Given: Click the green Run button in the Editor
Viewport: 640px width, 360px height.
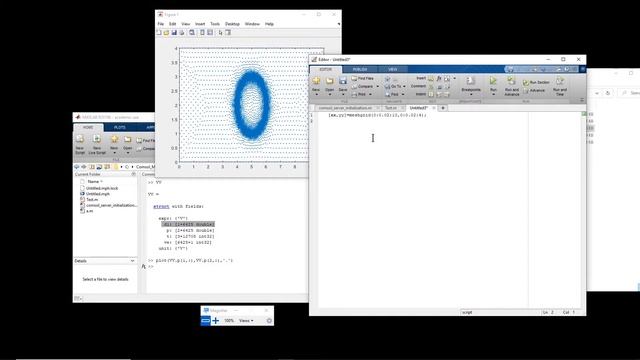Looking at the screenshot, I should (493, 81).
